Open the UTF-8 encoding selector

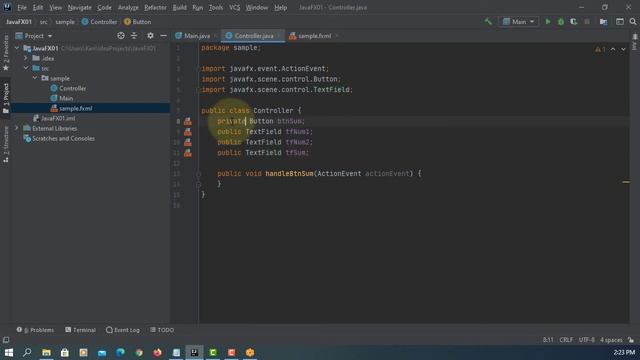pos(586,340)
